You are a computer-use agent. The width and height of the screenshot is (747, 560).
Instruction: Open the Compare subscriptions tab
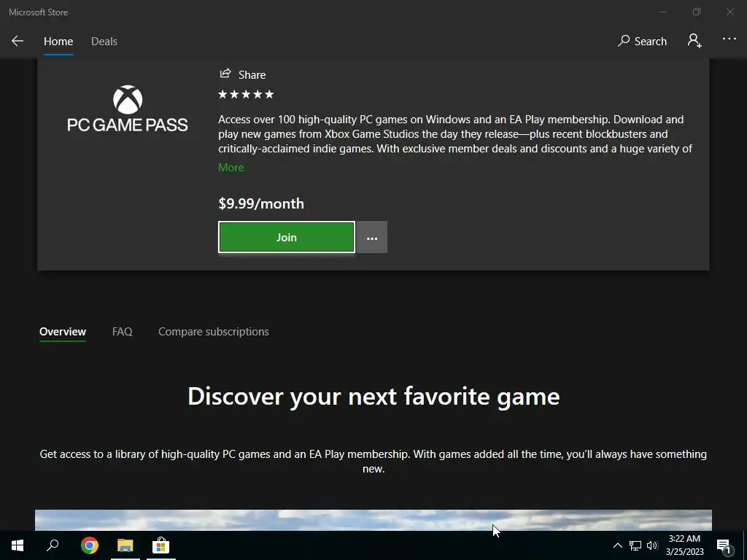(214, 332)
